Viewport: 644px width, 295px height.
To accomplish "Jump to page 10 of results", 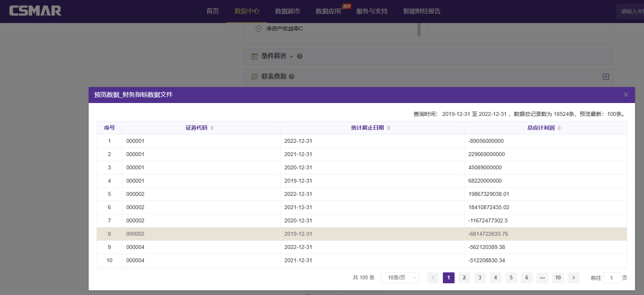I will (x=558, y=277).
